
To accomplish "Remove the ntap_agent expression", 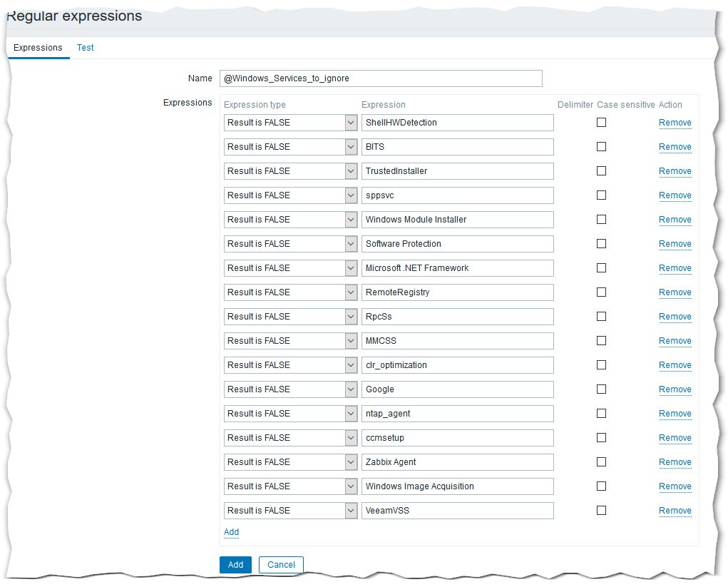I will coord(675,414).
